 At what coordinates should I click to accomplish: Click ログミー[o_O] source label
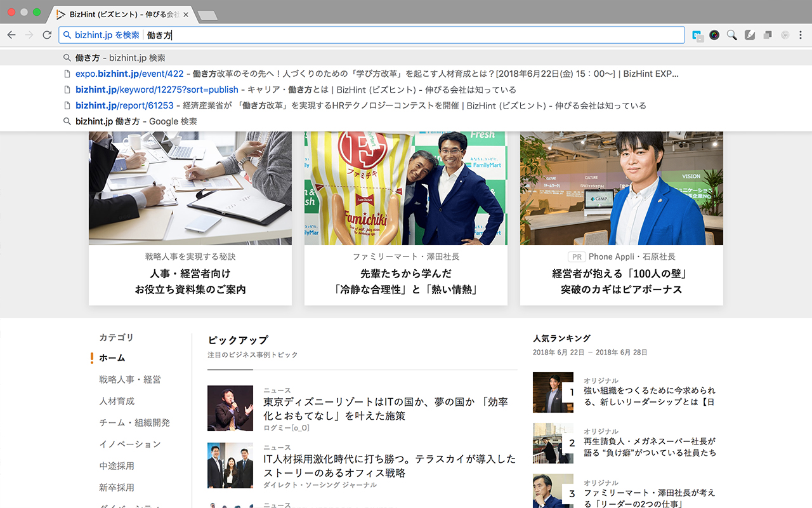[286, 428]
